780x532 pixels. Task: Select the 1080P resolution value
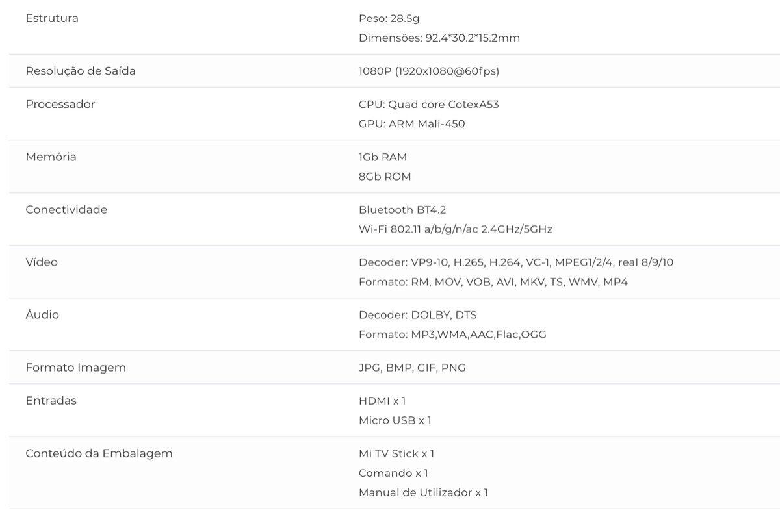tap(428, 71)
